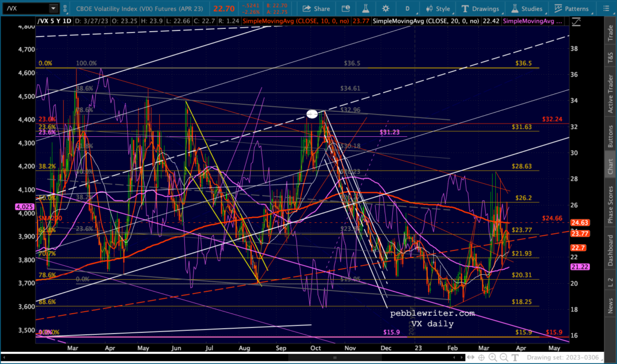Click the magenta 21.22 price bubble
The image size is (617, 364).
click(x=579, y=267)
